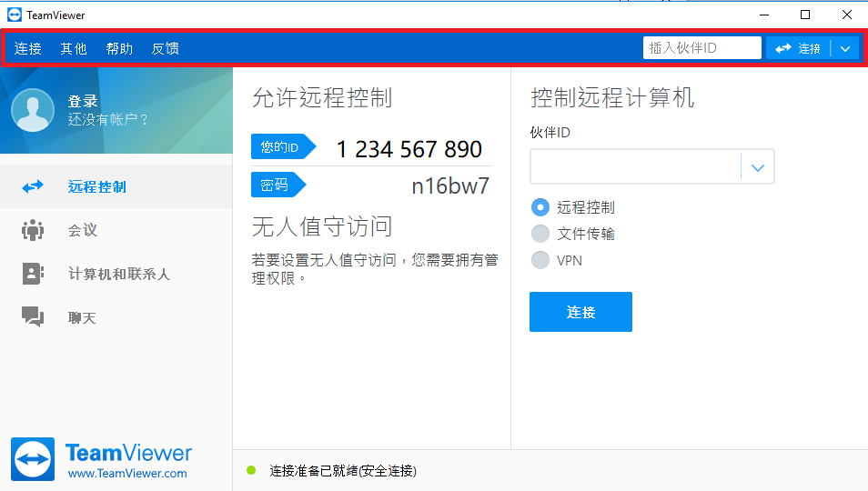
Task: Open the 连接 menu in menu bar
Action: point(28,48)
